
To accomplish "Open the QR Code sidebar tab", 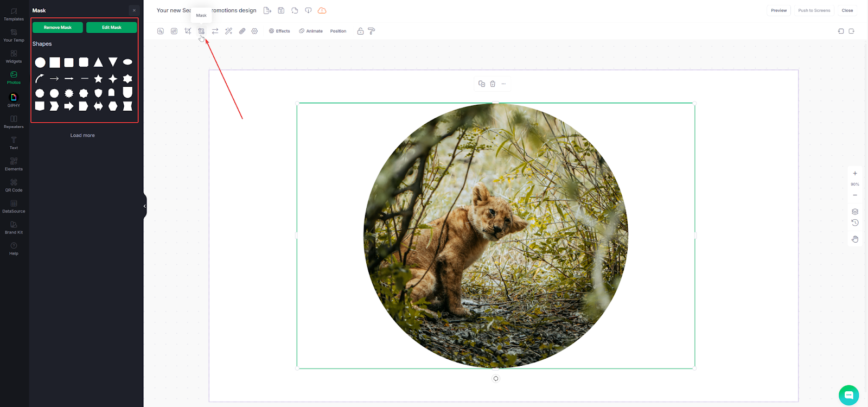I will pyautogui.click(x=14, y=186).
